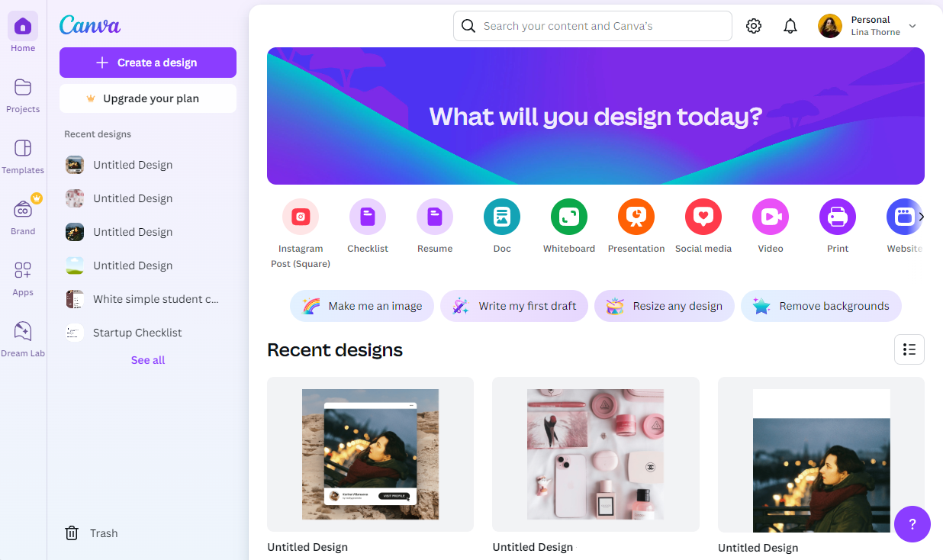
Task: Open Startup Checklist recent design
Action: 148,333
